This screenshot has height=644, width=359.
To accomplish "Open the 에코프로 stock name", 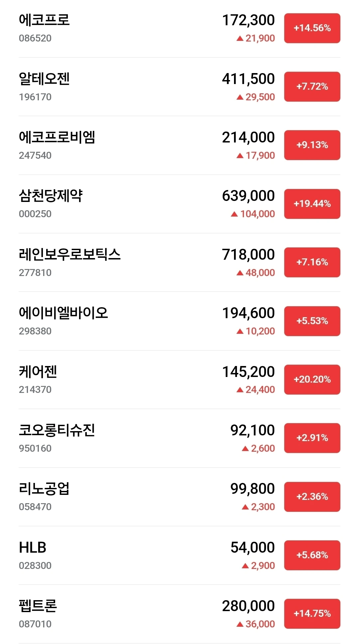I will tap(44, 20).
